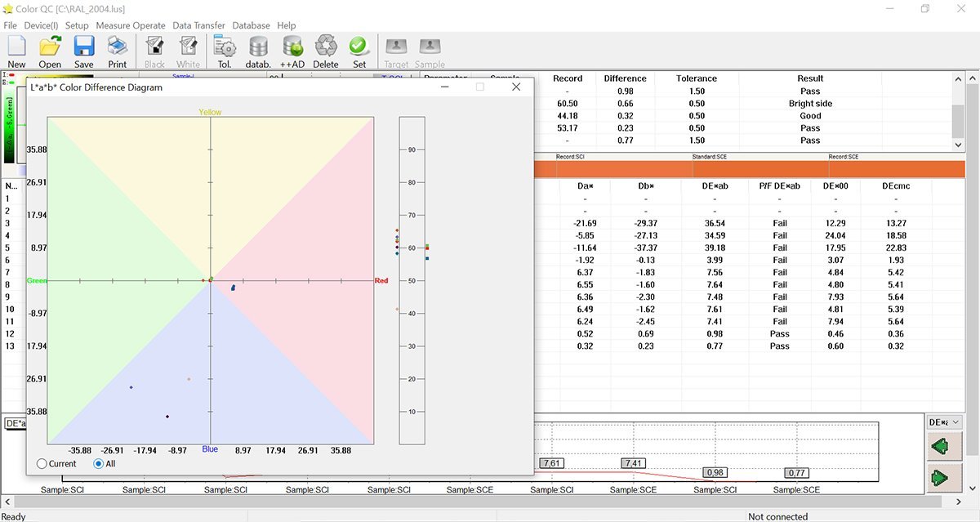
Task: Open the Setup menu
Action: click(77, 25)
